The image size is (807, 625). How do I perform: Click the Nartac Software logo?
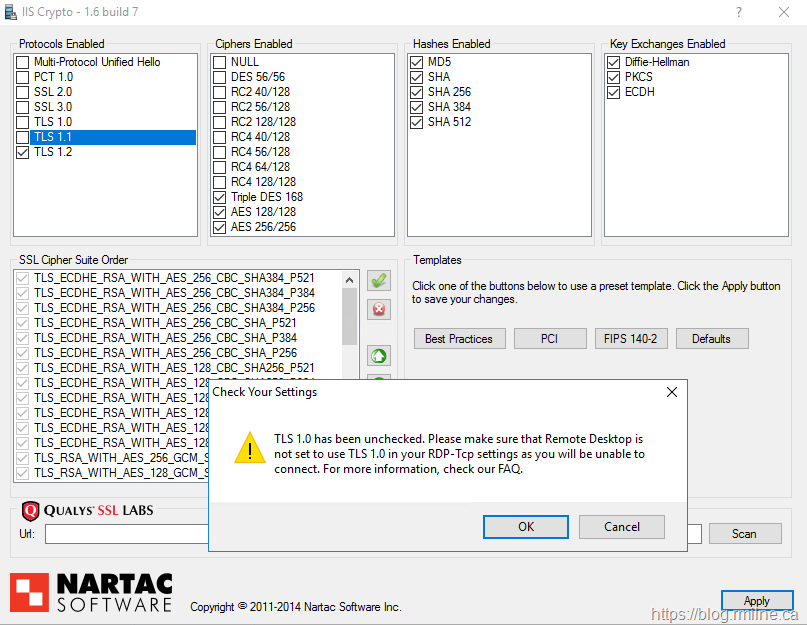(92, 591)
